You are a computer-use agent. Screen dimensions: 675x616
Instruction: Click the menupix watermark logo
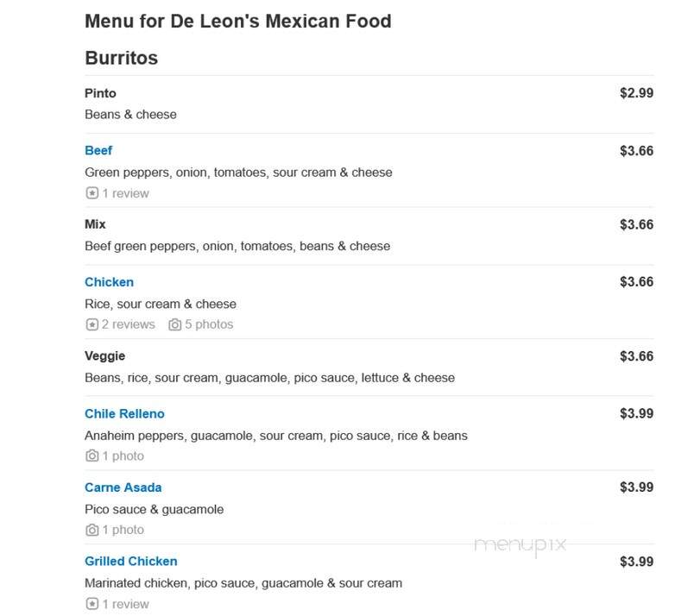pos(520,545)
